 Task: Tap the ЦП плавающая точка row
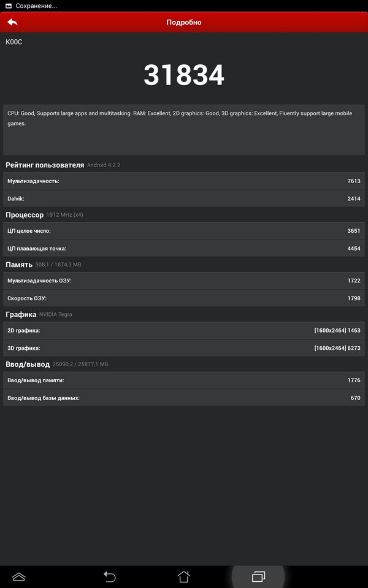tap(184, 248)
